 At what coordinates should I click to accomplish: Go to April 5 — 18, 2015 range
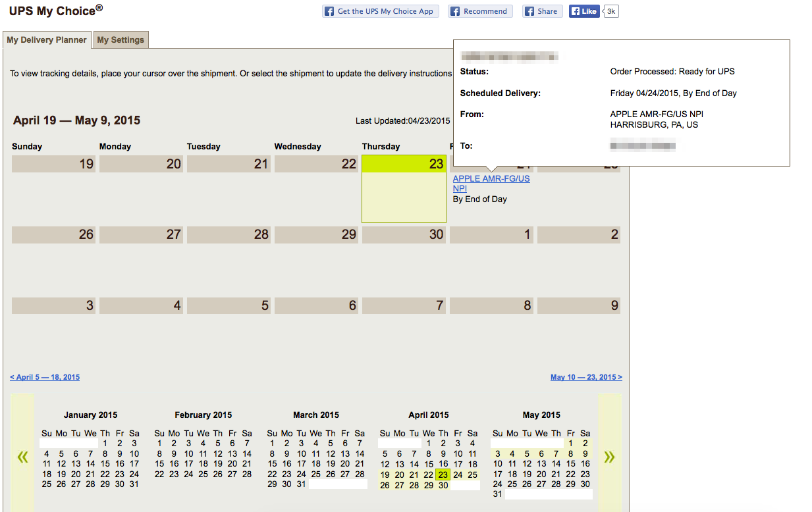(45, 377)
